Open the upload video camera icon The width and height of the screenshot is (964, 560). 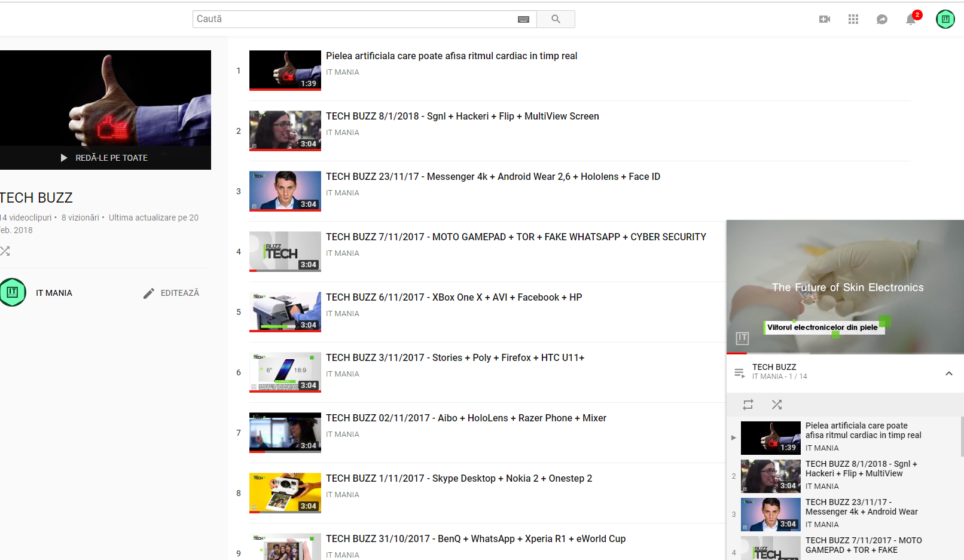tap(825, 19)
